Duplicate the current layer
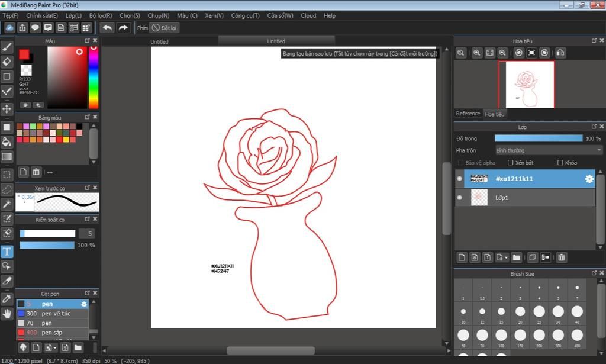 (x=533, y=257)
